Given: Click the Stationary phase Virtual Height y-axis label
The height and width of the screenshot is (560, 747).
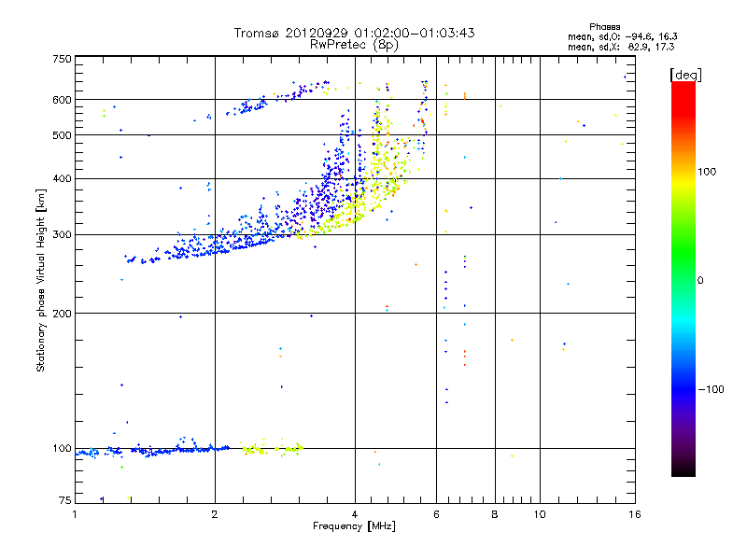Looking at the screenshot, I should [x=41, y=280].
